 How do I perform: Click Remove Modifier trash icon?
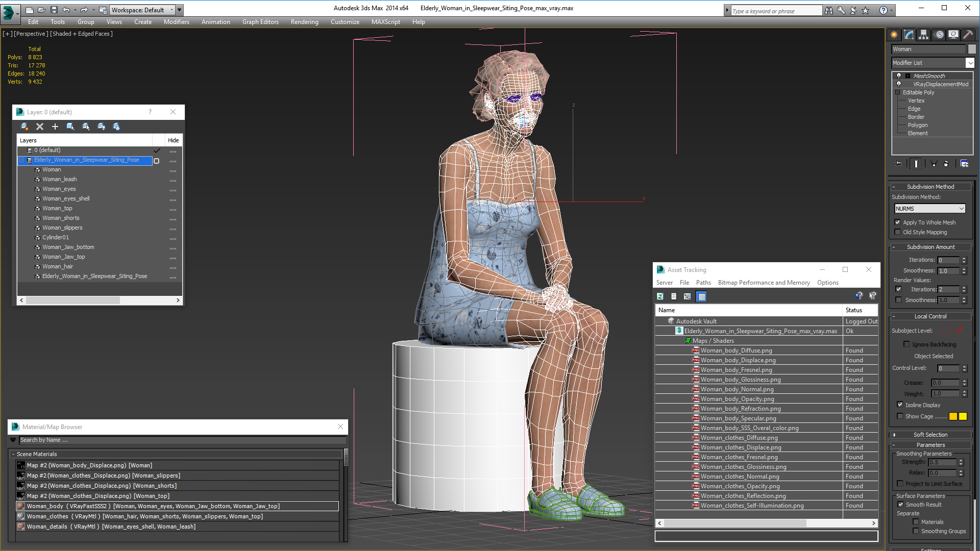point(946,164)
